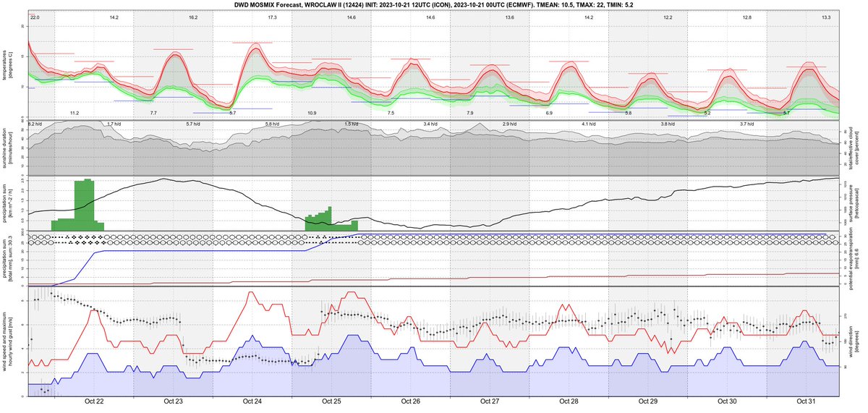
Task: Click the 6.9 minimum temperature value
Action: pyautogui.click(x=549, y=114)
